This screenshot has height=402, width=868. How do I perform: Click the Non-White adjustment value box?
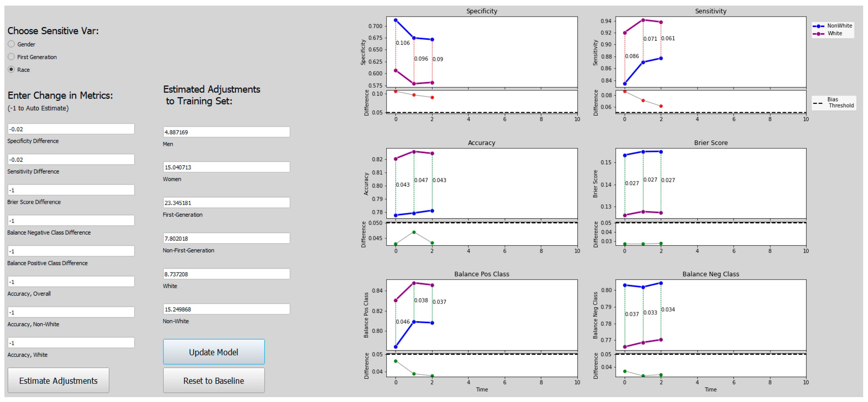226,309
